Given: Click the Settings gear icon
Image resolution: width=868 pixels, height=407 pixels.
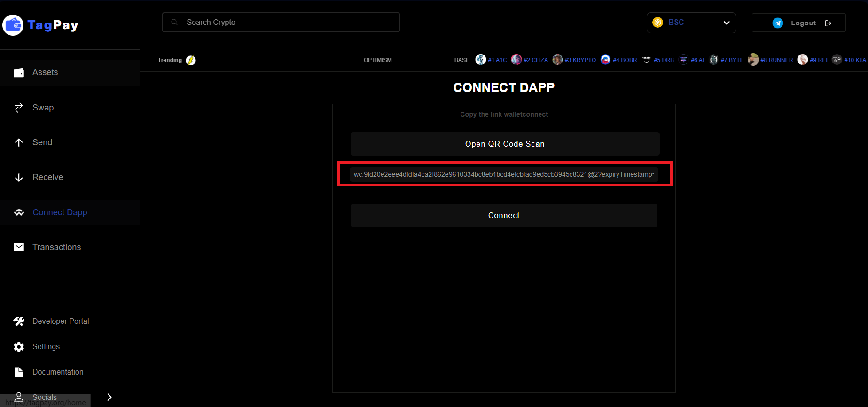Looking at the screenshot, I should (x=19, y=347).
